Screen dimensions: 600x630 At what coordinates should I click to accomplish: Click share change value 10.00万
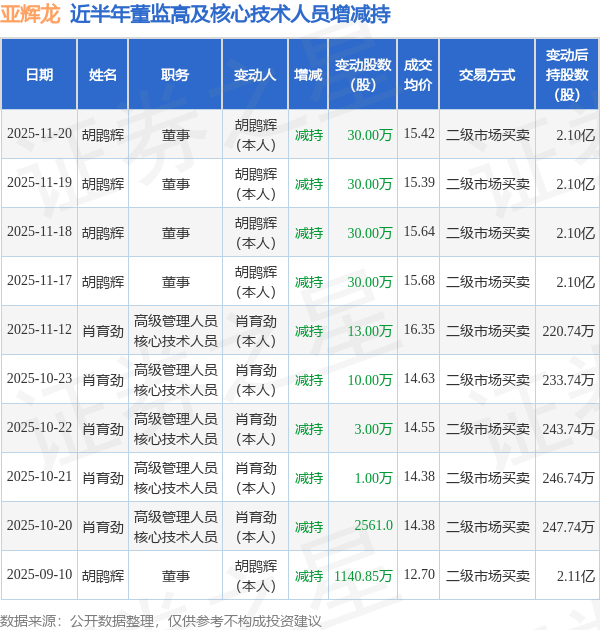370,380
